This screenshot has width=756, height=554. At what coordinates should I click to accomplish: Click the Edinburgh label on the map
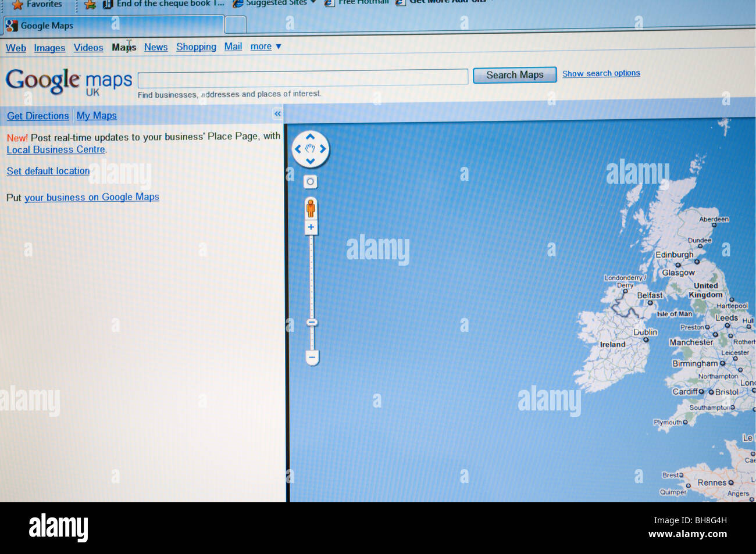tap(675, 255)
